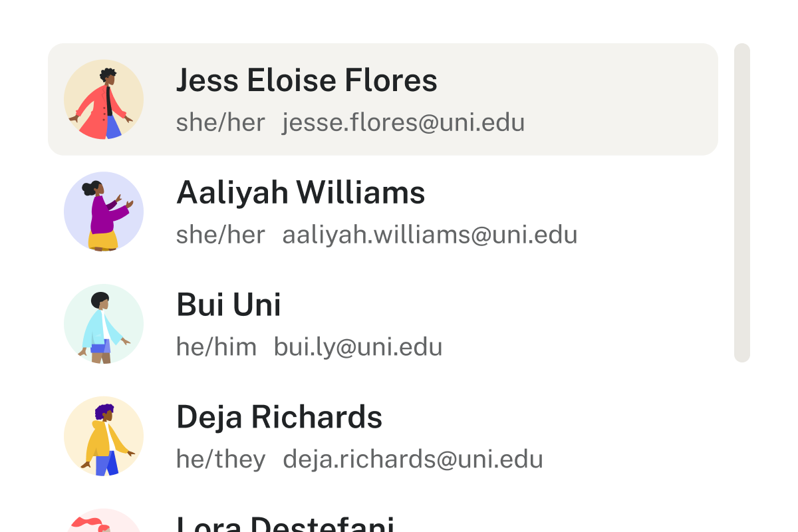Click Deja Richards avatar in yellow hoodie

[x=104, y=436]
